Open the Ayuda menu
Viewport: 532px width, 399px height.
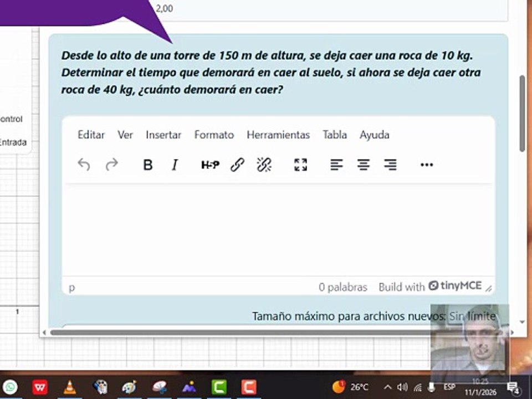[x=374, y=135]
